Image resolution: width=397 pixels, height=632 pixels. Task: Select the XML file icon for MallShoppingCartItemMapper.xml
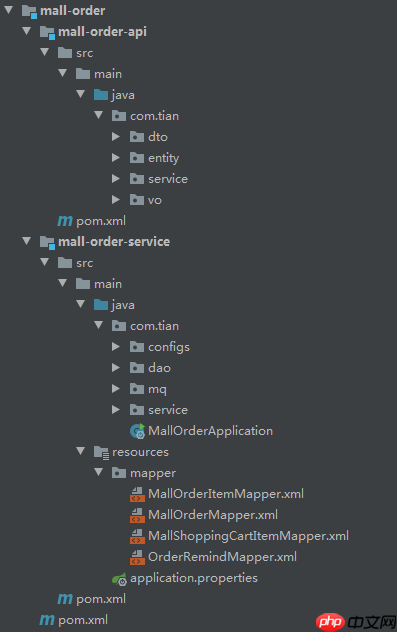click(x=137, y=536)
